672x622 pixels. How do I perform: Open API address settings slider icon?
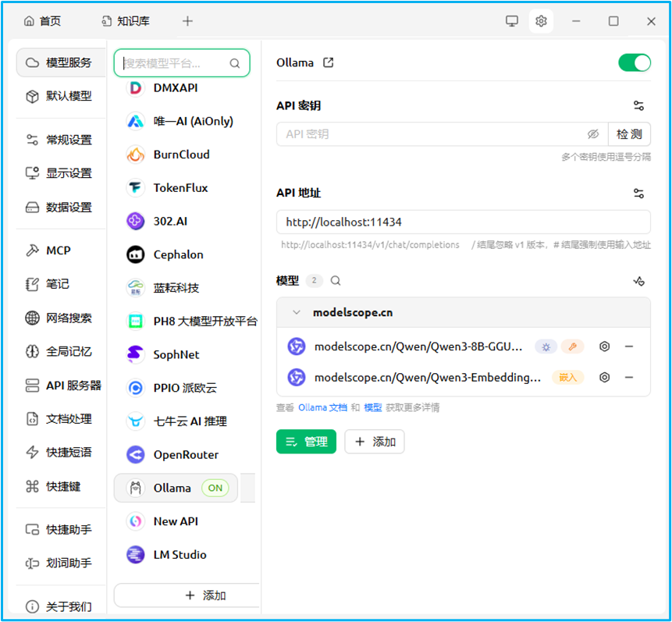(638, 194)
